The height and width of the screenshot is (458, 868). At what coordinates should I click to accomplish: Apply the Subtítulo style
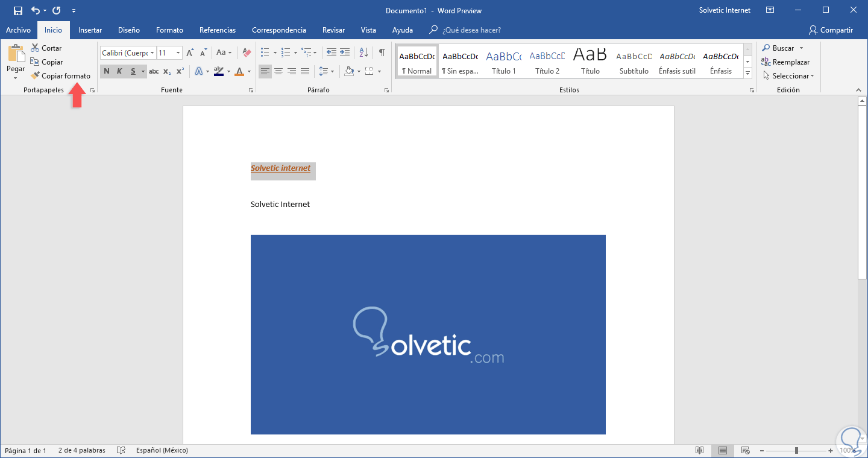pyautogui.click(x=634, y=61)
